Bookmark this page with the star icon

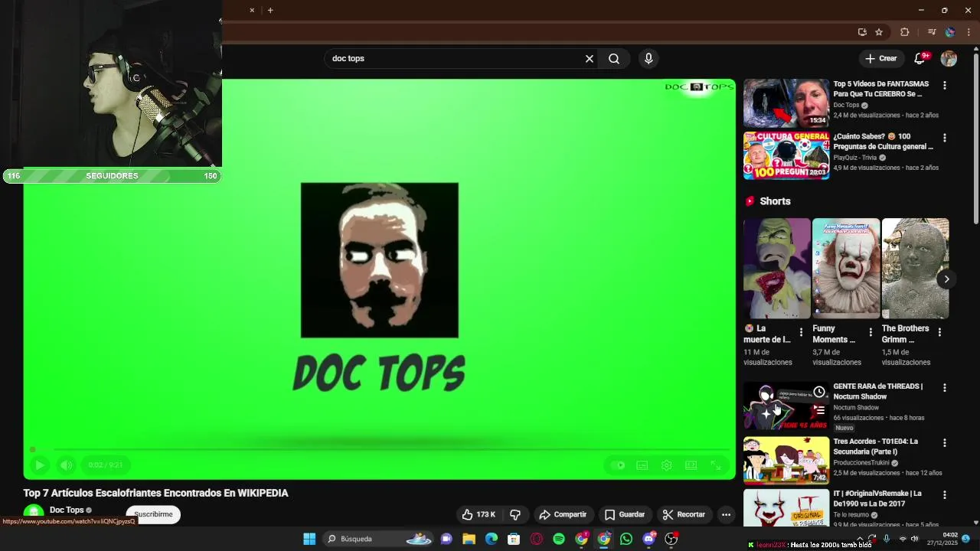(x=879, y=32)
